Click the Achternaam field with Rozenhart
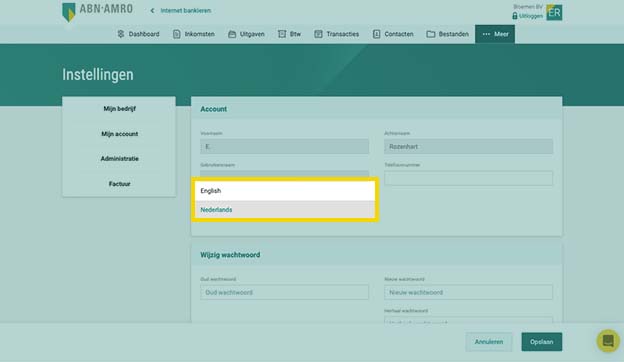624x362 pixels. pyautogui.click(x=468, y=146)
